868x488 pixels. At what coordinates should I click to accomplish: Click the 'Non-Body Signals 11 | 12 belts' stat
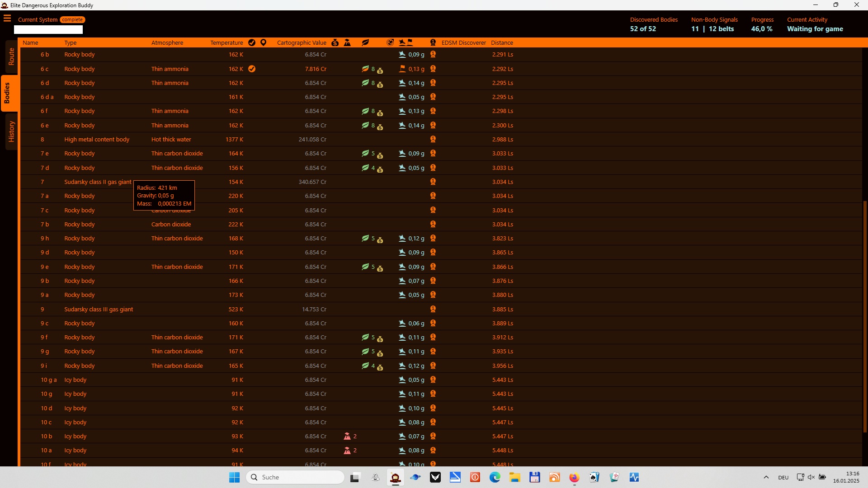(x=714, y=24)
